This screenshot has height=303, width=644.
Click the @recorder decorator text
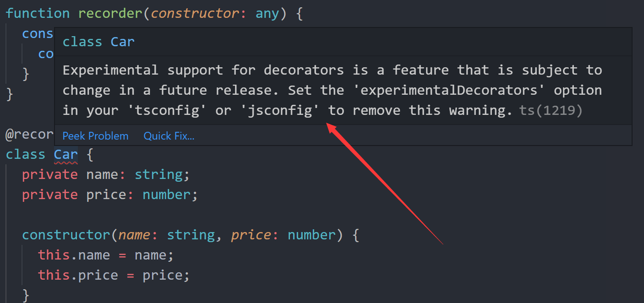pos(30,135)
